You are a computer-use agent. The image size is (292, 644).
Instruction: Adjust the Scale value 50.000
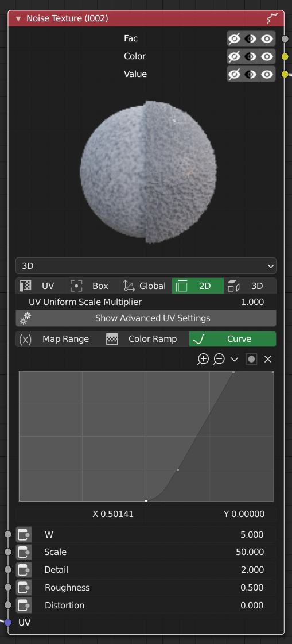pos(154,552)
